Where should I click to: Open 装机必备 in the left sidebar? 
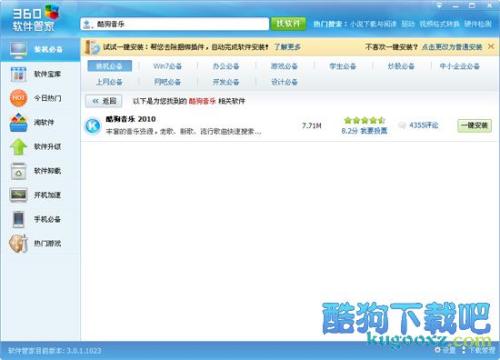40,50
